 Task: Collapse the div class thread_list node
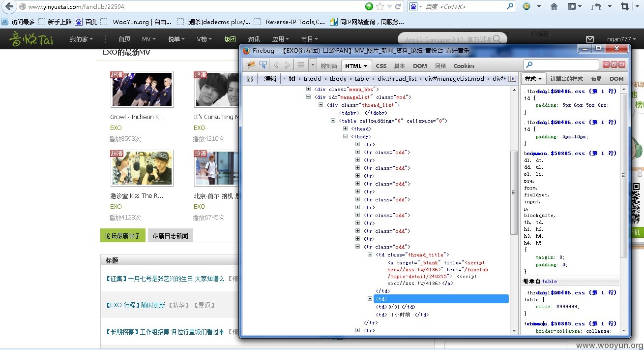321,105
